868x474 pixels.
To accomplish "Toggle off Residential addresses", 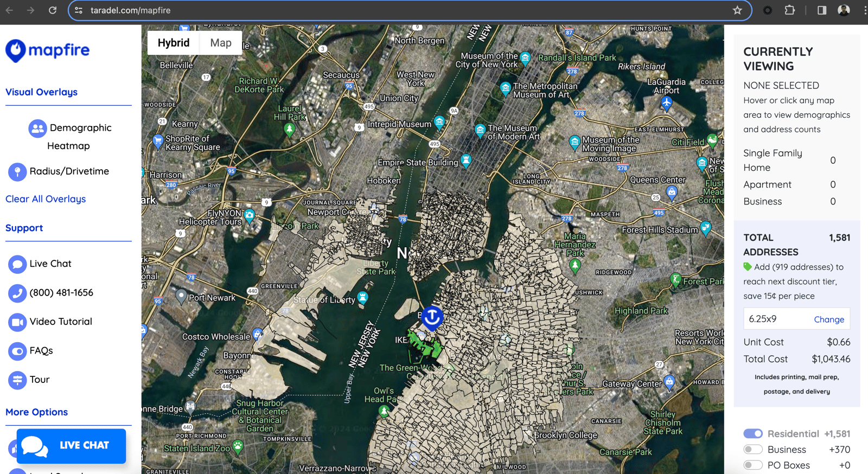I will pos(753,434).
